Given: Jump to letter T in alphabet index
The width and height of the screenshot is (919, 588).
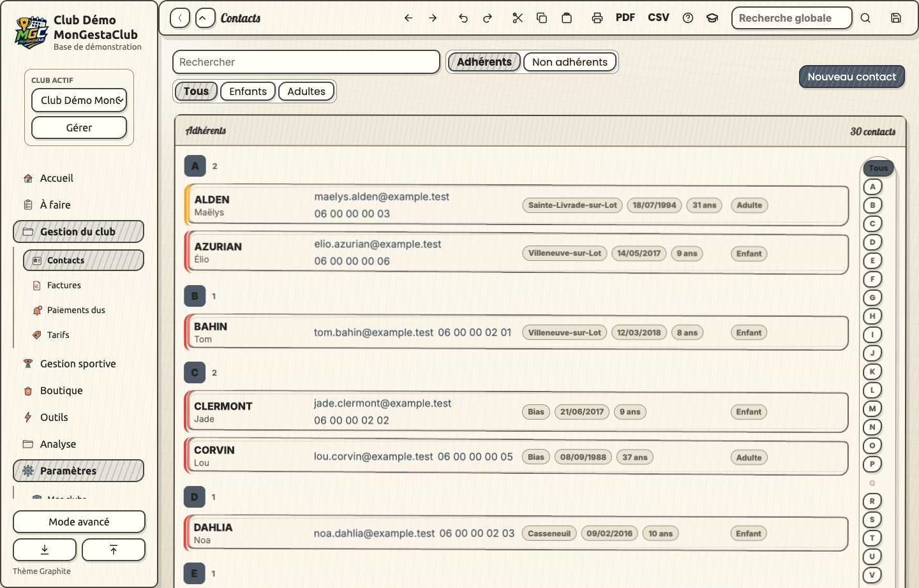Looking at the screenshot, I should click(872, 538).
